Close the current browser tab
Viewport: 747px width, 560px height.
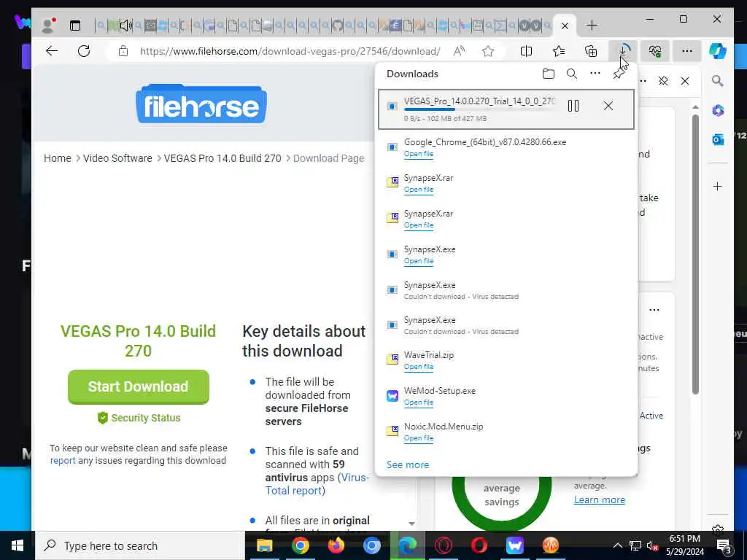tap(565, 26)
